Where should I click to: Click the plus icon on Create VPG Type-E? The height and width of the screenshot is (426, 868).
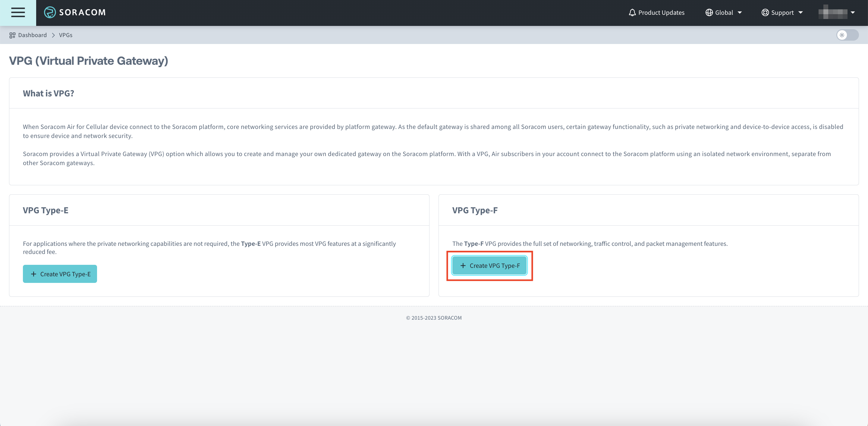34,274
